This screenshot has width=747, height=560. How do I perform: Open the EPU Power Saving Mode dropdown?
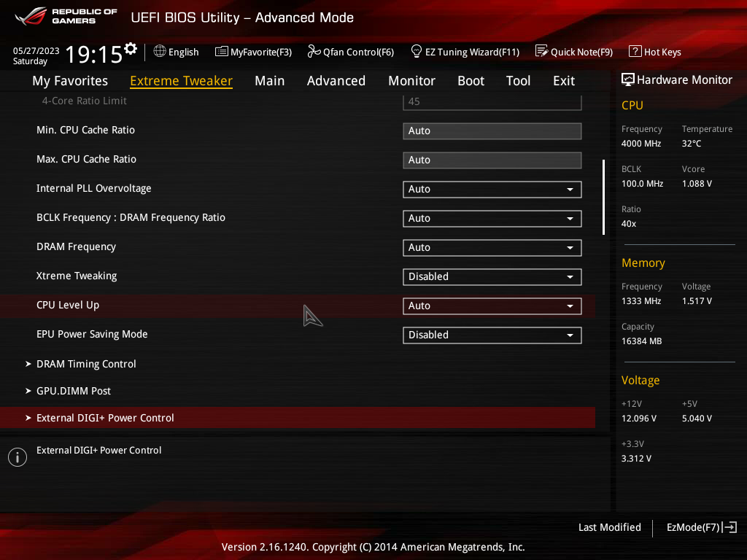(x=492, y=335)
